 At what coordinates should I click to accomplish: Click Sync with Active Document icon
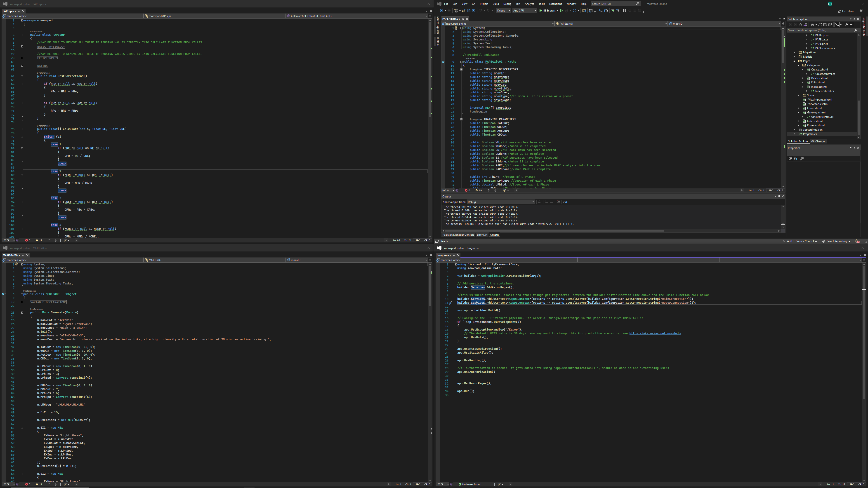[x=820, y=25]
